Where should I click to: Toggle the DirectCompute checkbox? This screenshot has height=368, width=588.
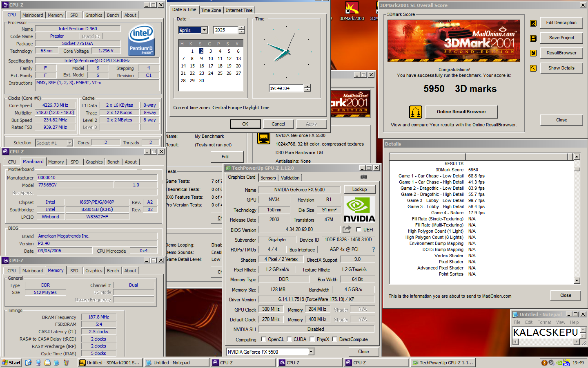(x=334, y=339)
